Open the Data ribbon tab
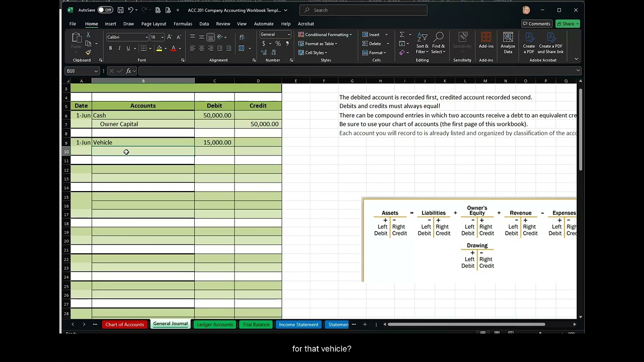Image resolution: width=644 pixels, height=362 pixels. [x=204, y=24]
